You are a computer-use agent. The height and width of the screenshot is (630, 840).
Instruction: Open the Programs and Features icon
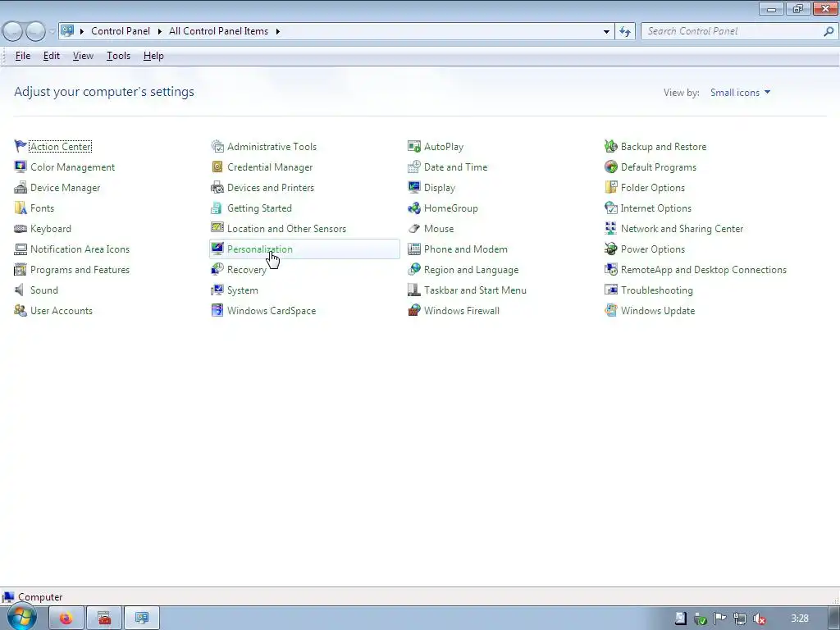pos(21,269)
